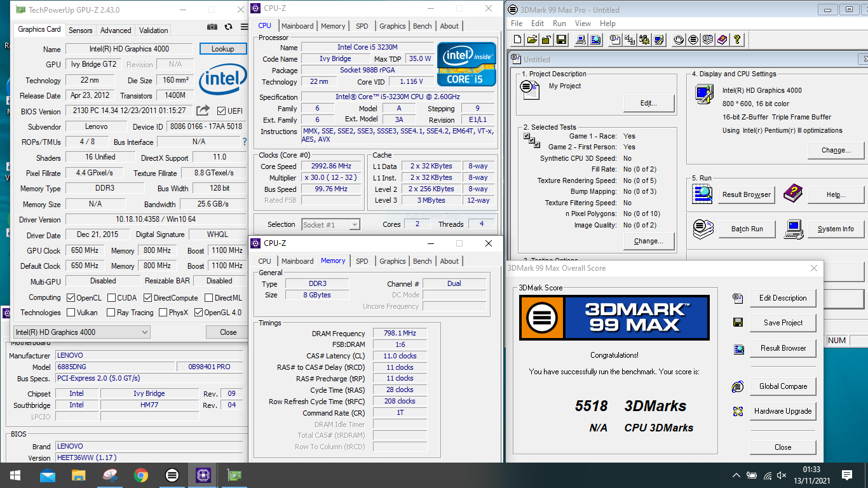Viewport: 868px width, 488px height.
Task: Click the 5518 3DMarks score text
Action: [x=630, y=406]
